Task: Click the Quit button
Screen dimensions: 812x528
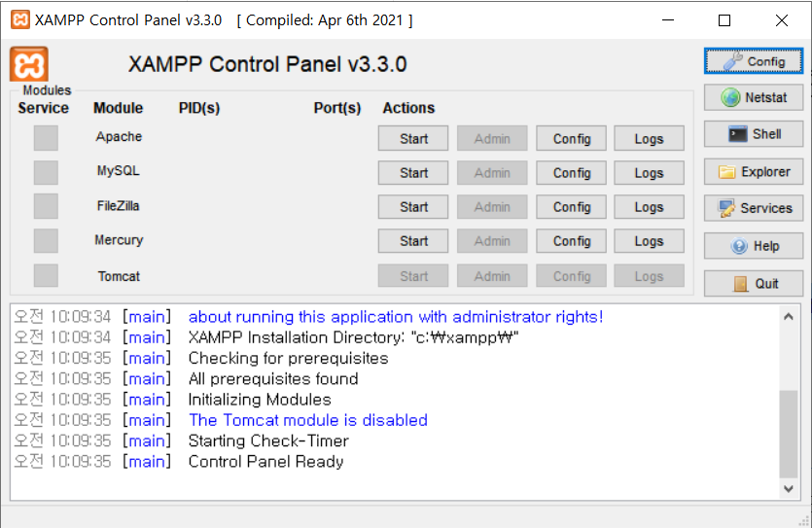Action: pyautogui.click(x=754, y=284)
